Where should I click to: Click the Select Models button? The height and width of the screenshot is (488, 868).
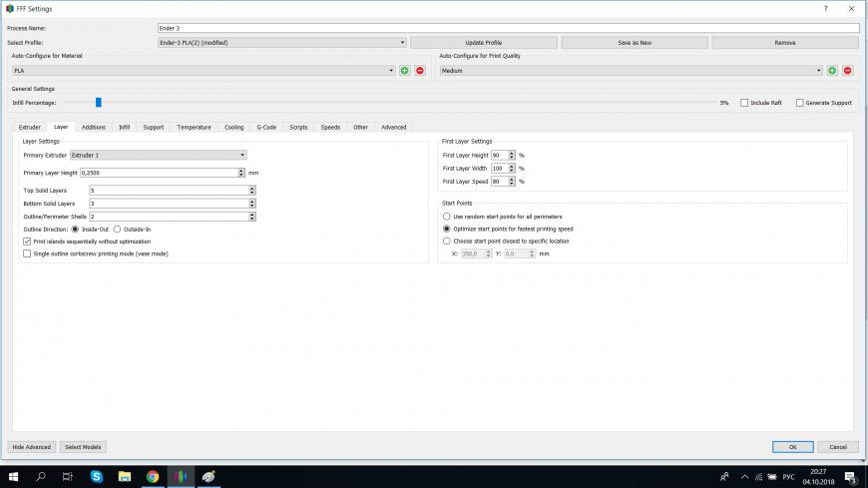pyautogui.click(x=83, y=447)
